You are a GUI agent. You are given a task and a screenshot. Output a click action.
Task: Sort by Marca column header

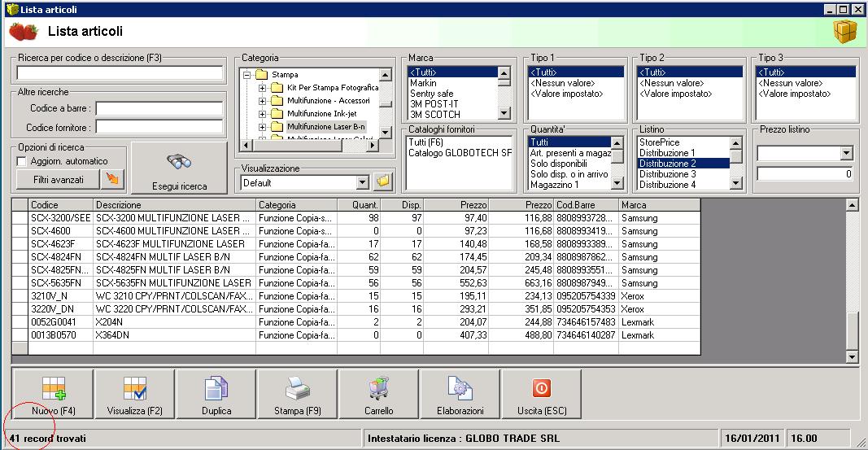(x=659, y=205)
